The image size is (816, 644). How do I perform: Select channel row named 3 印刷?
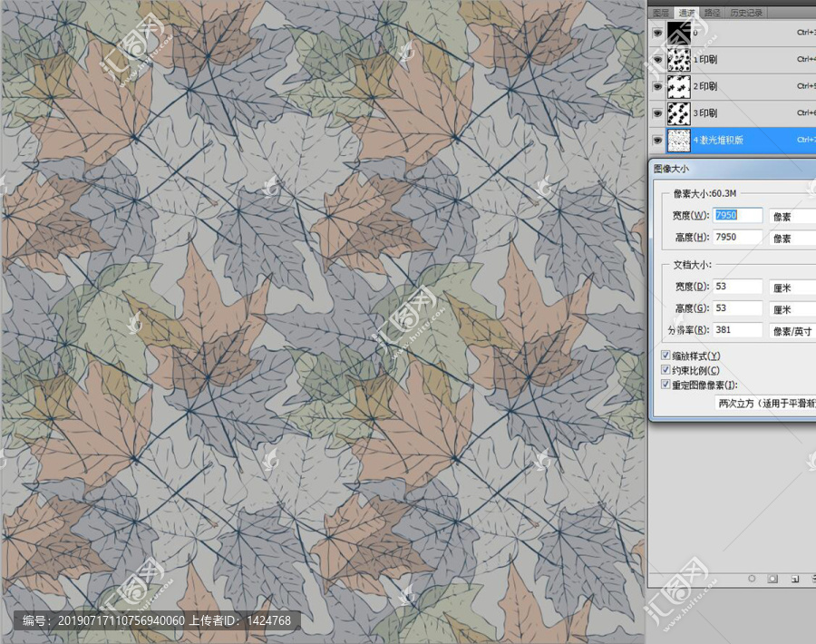coord(733,113)
